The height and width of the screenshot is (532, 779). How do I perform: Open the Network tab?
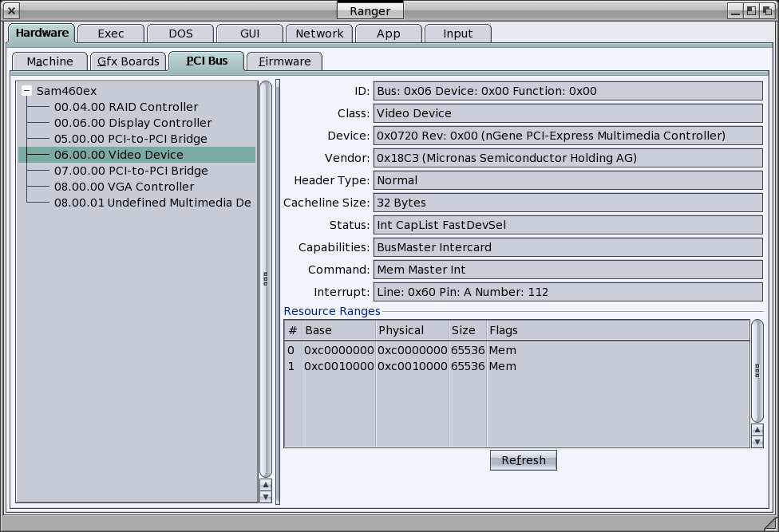(x=319, y=33)
